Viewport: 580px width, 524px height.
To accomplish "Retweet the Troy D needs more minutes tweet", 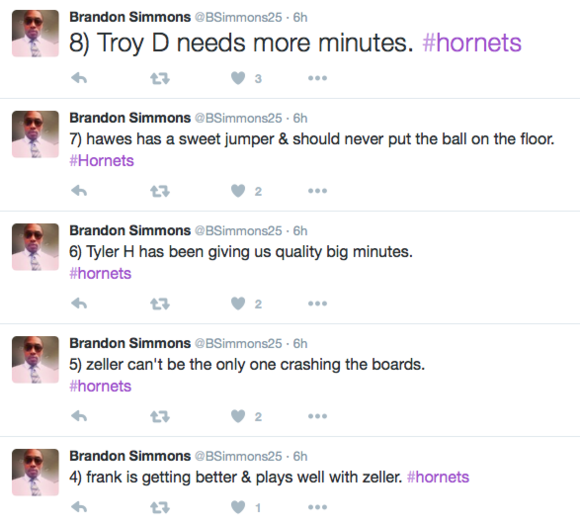I will [x=160, y=78].
